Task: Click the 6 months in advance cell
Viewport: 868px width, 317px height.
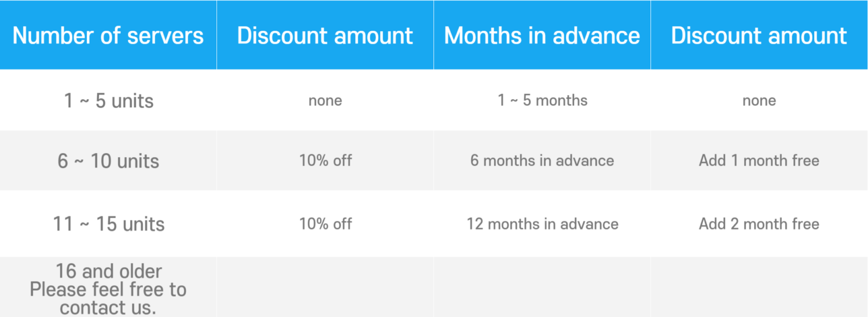Action: (x=542, y=161)
